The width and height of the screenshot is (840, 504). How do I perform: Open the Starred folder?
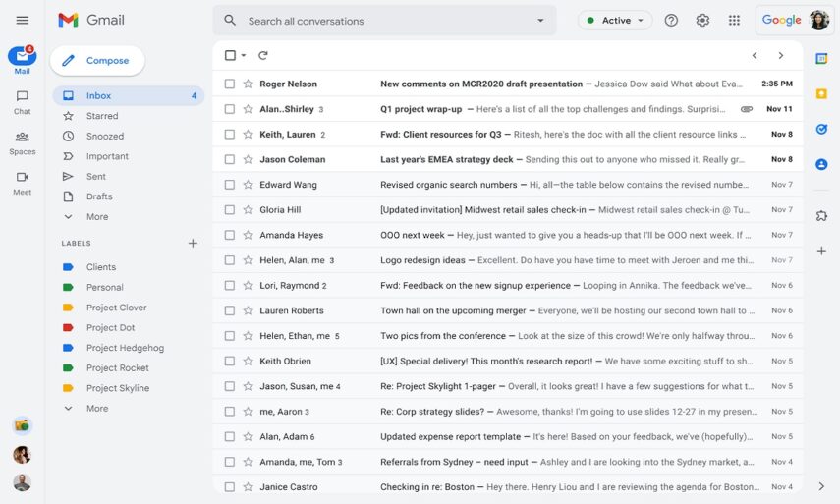click(x=102, y=116)
